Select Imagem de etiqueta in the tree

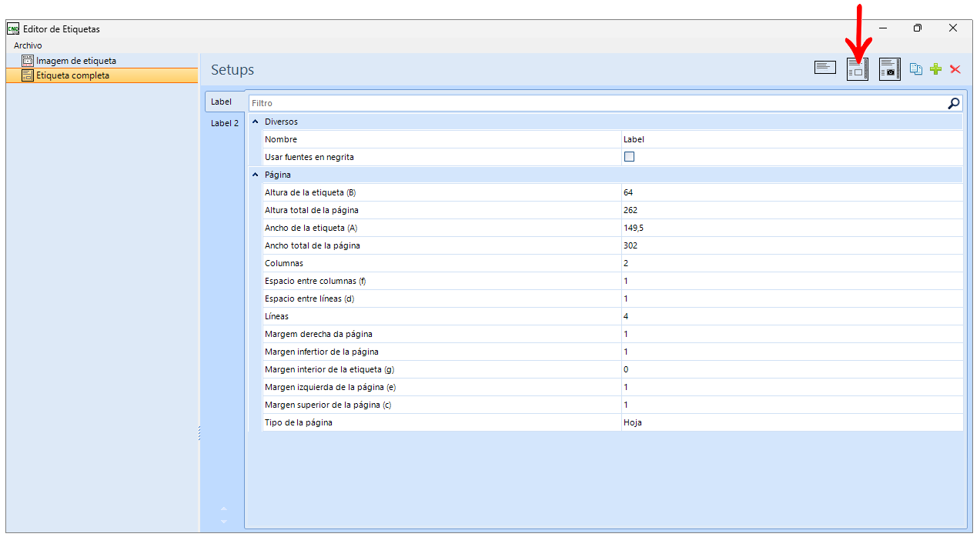coord(76,60)
